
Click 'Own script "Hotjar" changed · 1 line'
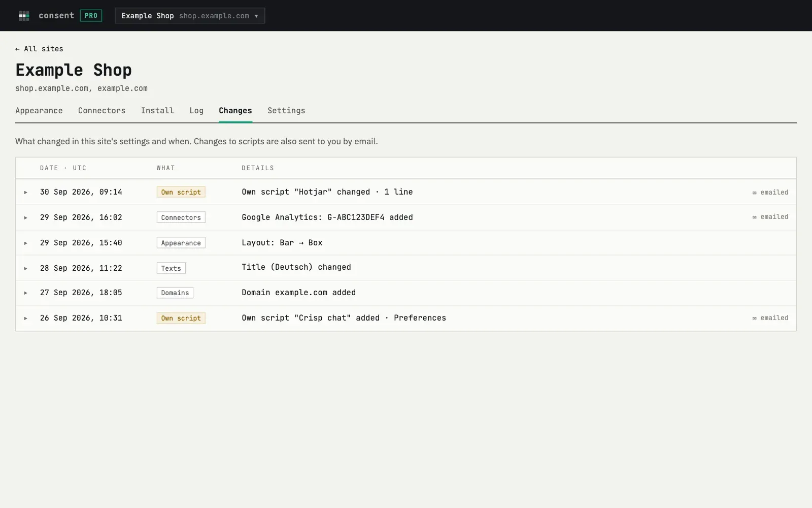point(327,192)
